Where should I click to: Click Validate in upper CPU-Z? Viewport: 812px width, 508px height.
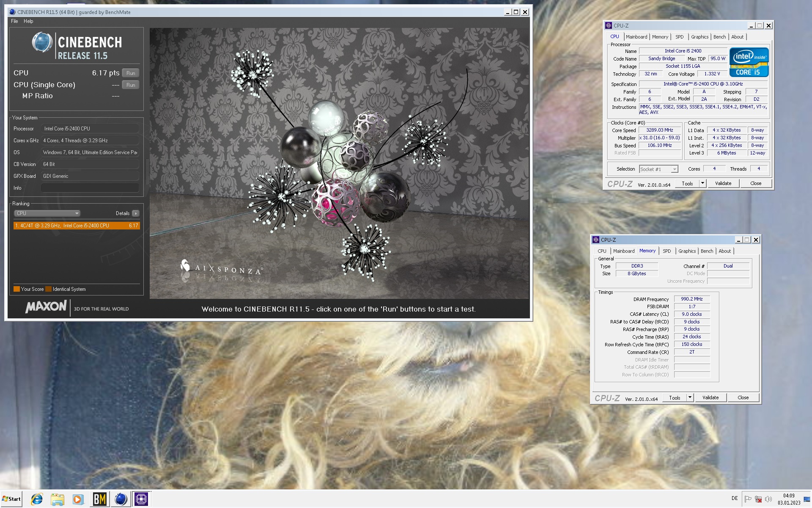[x=723, y=183]
